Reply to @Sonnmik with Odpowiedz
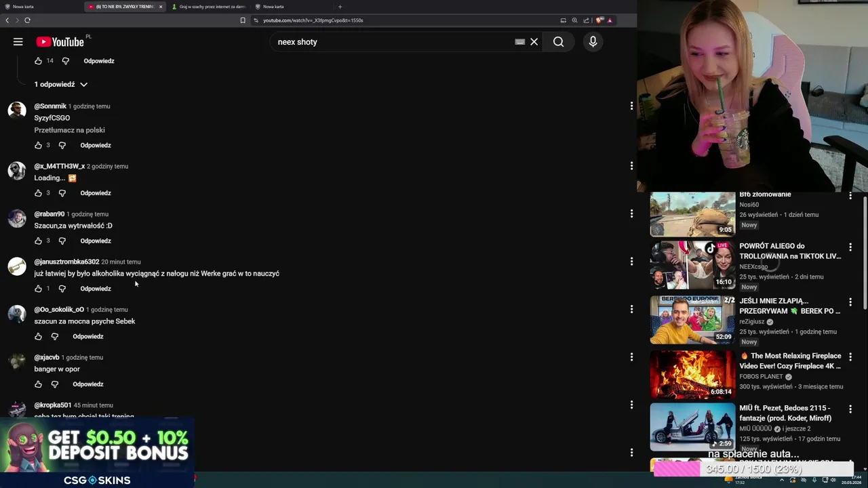Viewport: 868px width, 488px height. click(x=96, y=145)
